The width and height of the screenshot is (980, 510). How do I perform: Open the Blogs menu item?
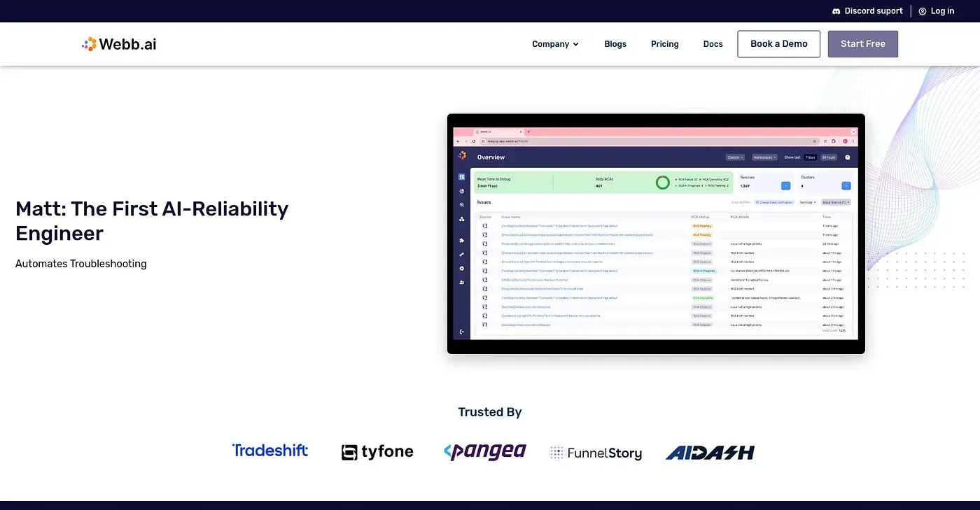pos(615,44)
